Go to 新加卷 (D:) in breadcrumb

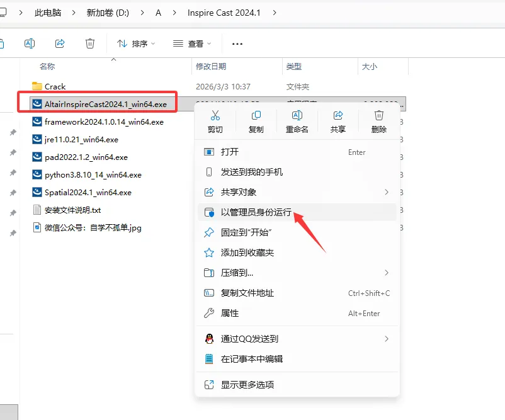(108, 13)
